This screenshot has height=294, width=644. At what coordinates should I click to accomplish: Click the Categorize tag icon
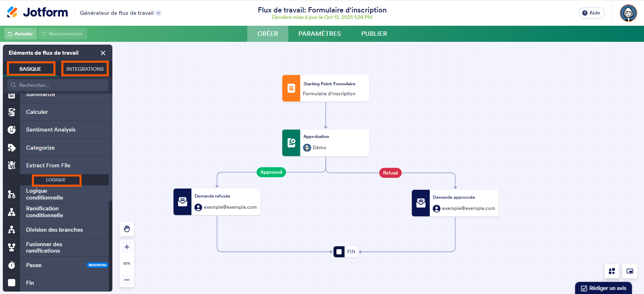pyautogui.click(x=12, y=148)
